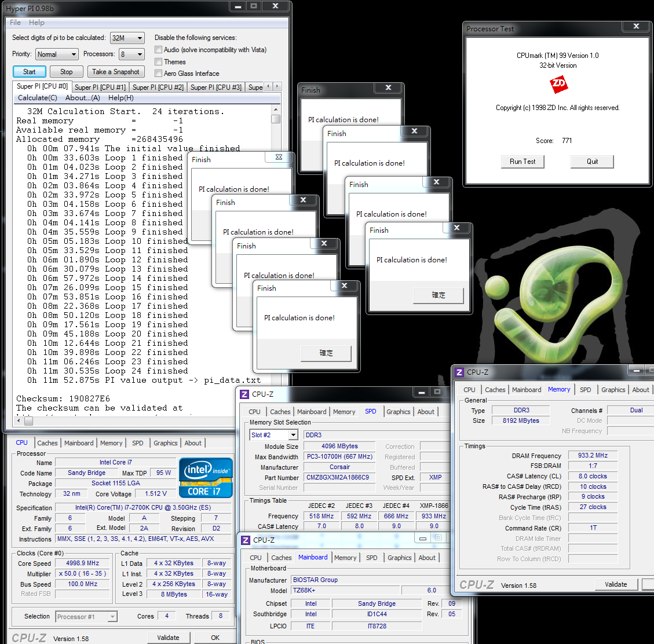The height and width of the screenshot is (644, 654).
Task: Click Take a Snapshot button
Action: (116, 72)
